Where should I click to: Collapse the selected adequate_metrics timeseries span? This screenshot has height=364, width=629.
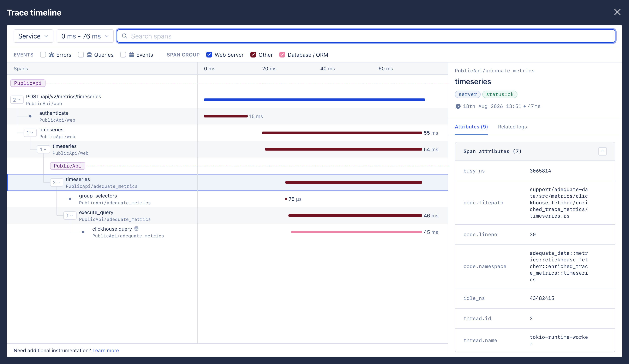[56, 183]
